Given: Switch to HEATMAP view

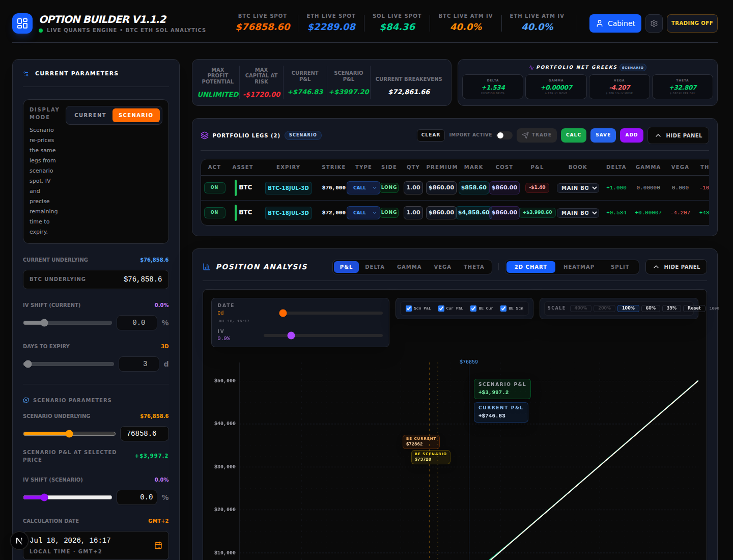Looking at the screenshot, I should [x=579, y=267].
